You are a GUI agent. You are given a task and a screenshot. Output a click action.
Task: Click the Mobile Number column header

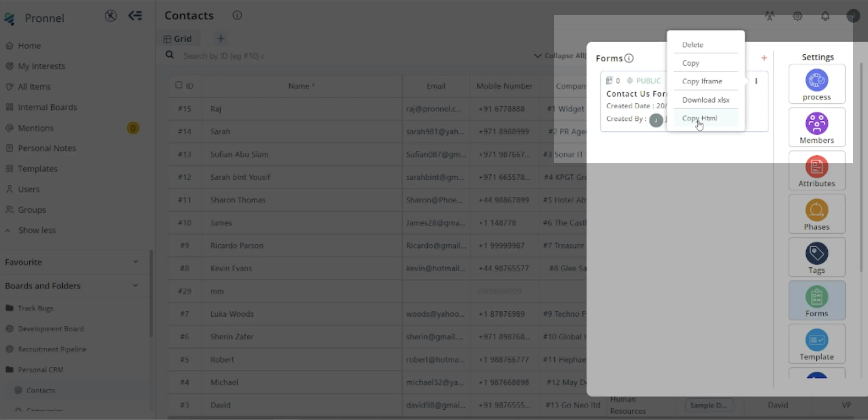pyautogui.click(x=504, y=86)
